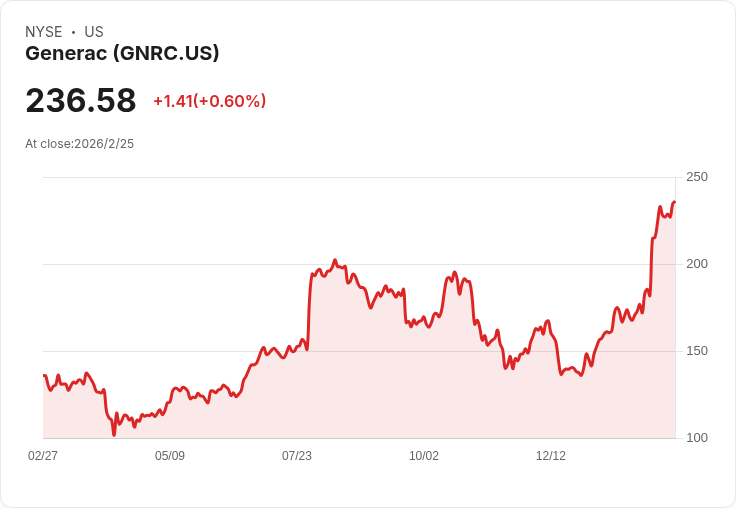The height and width of the screenshot is (508, 736).
Task: Click the 100 price axis label
Action: (697, 438)
